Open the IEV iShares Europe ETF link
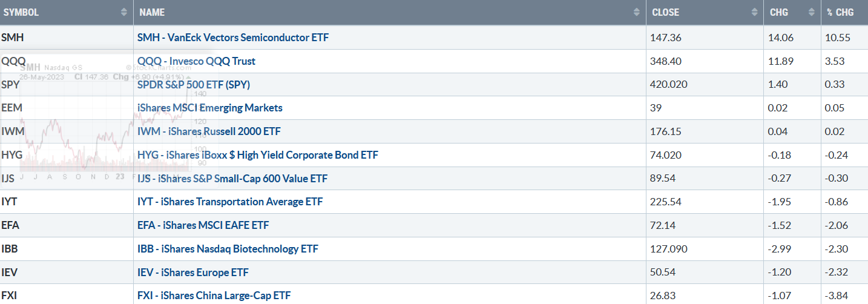 (x=193, y=273)
